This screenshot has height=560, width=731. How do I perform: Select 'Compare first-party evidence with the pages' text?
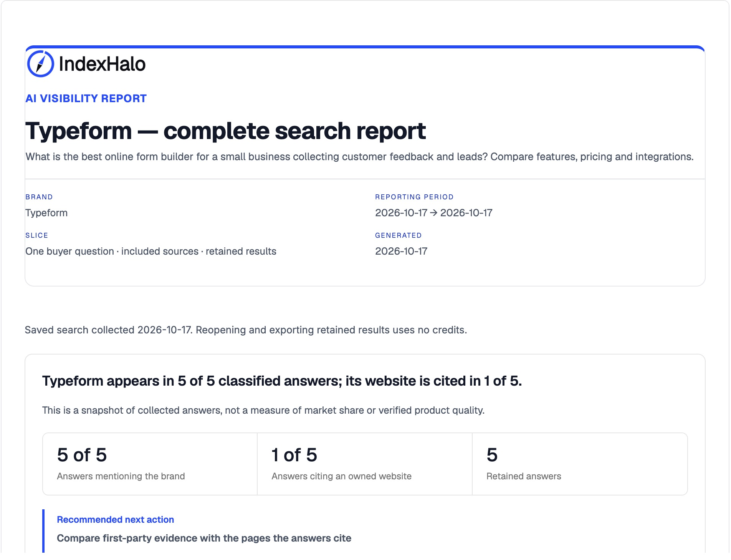pyautogui.click(x=204, y=538)
